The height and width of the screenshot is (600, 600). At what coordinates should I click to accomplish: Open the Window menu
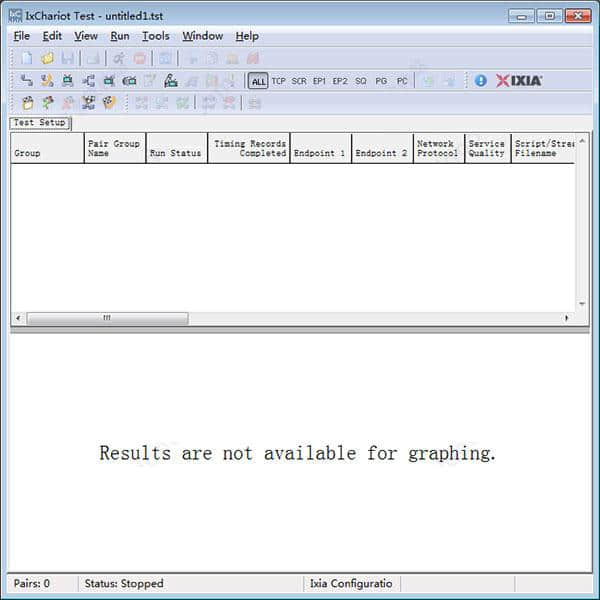tap(202, 36)
